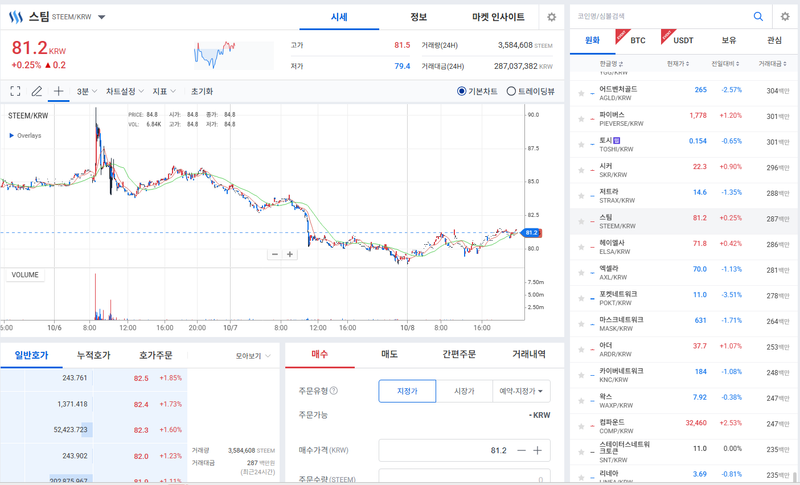Click the coin name search field
This screenshot has height=485, width=800.
coord(662,17)
